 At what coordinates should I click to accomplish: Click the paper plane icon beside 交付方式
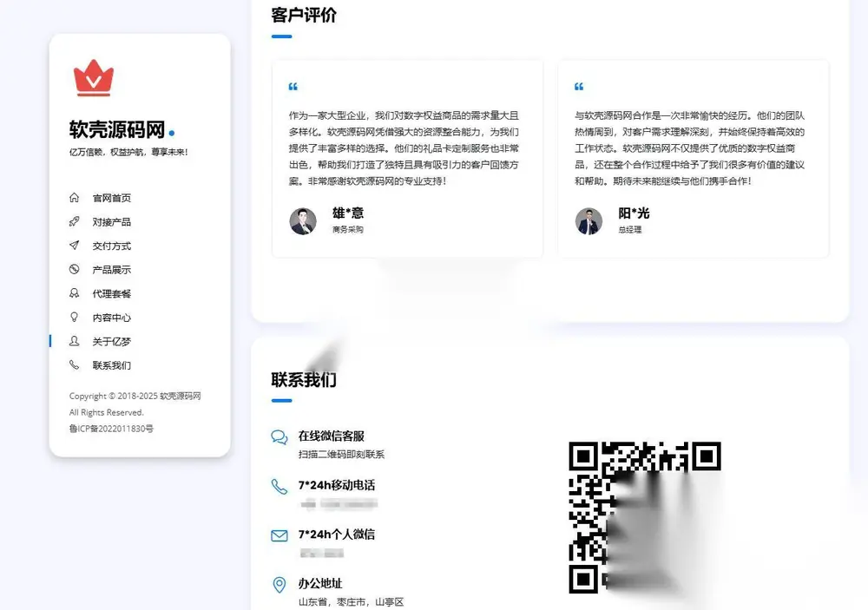[74, 246]
